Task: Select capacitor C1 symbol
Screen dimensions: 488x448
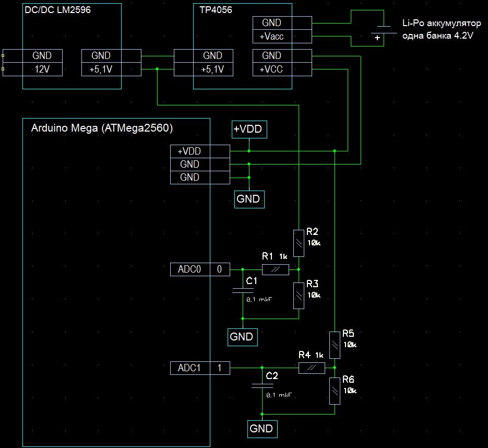Action: 243,284
